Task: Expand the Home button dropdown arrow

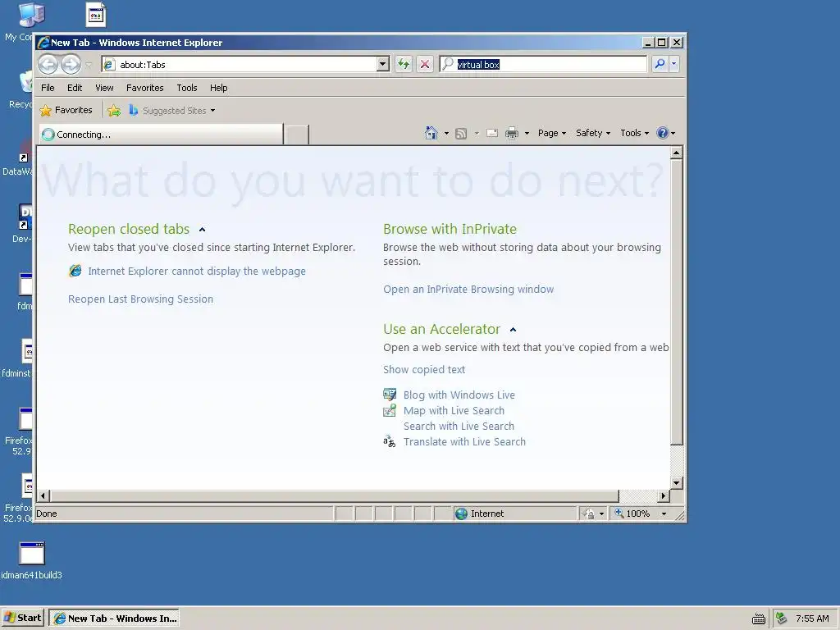Action: 446,134
